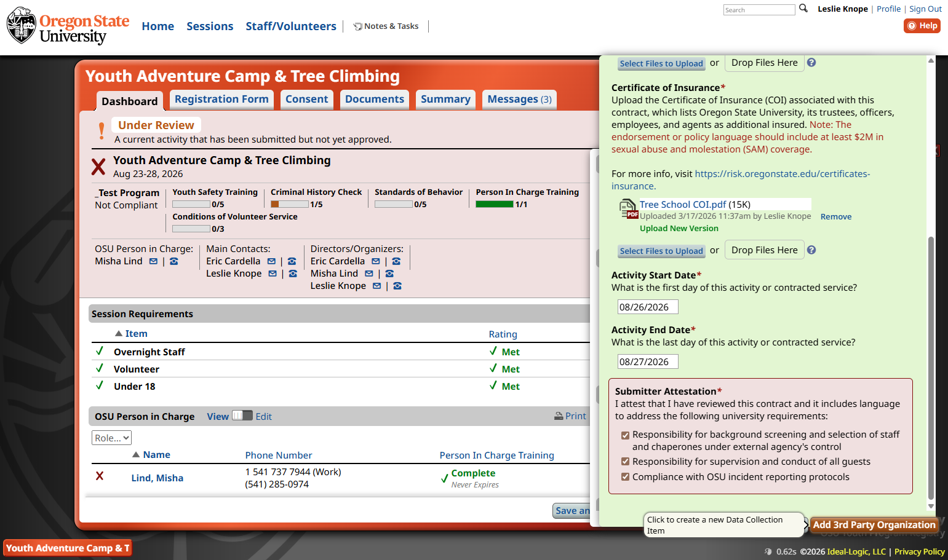Click red X next to Youth Adventure Camp title
The image size is (948, 560).
click(x=98, y=167)
